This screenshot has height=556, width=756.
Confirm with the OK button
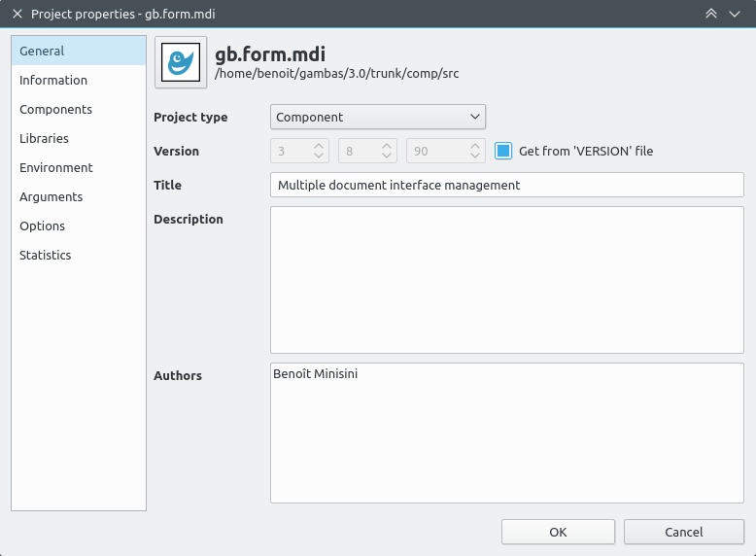(559, 532)
